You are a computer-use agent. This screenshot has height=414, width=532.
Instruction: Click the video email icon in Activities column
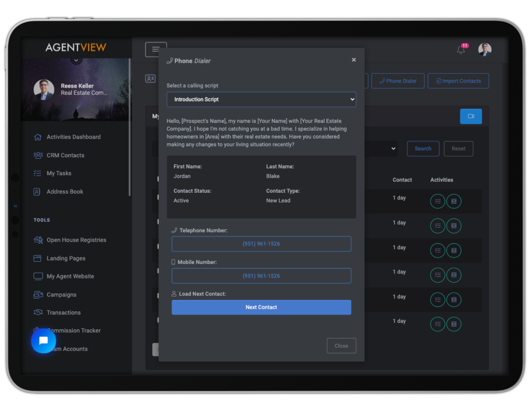coord(454,201)
